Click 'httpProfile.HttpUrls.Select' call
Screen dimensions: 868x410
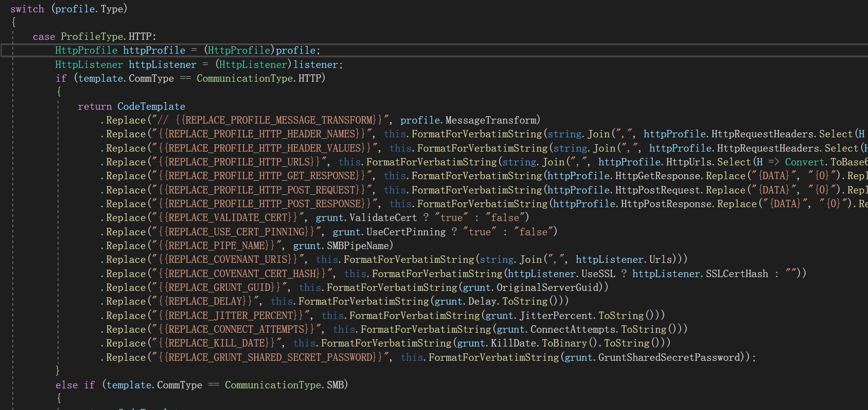(x=674, y=162)
